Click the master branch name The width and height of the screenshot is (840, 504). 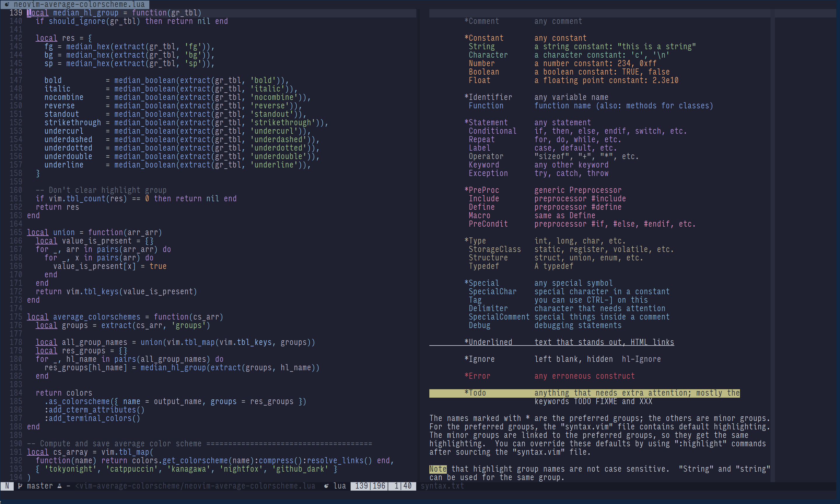click(x=39, y=486)
